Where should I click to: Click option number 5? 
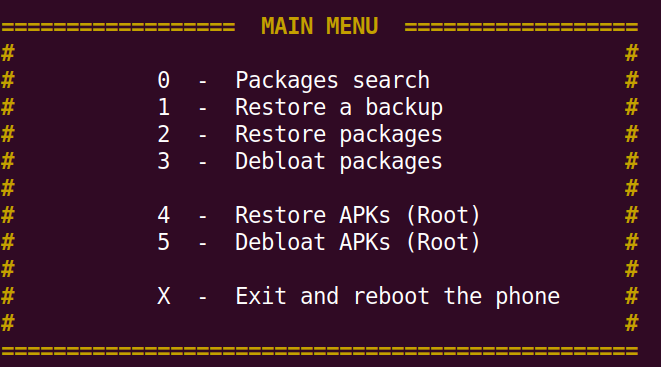[164, 242]
